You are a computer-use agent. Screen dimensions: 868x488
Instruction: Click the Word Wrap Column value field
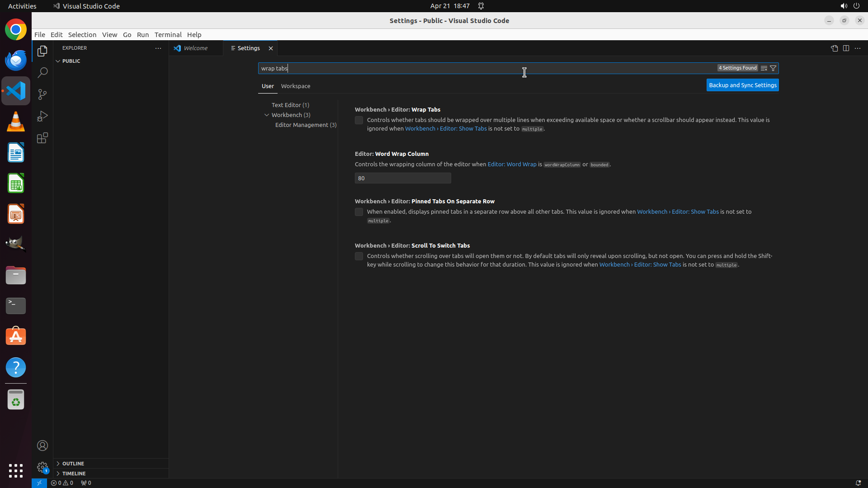point(403,178)
